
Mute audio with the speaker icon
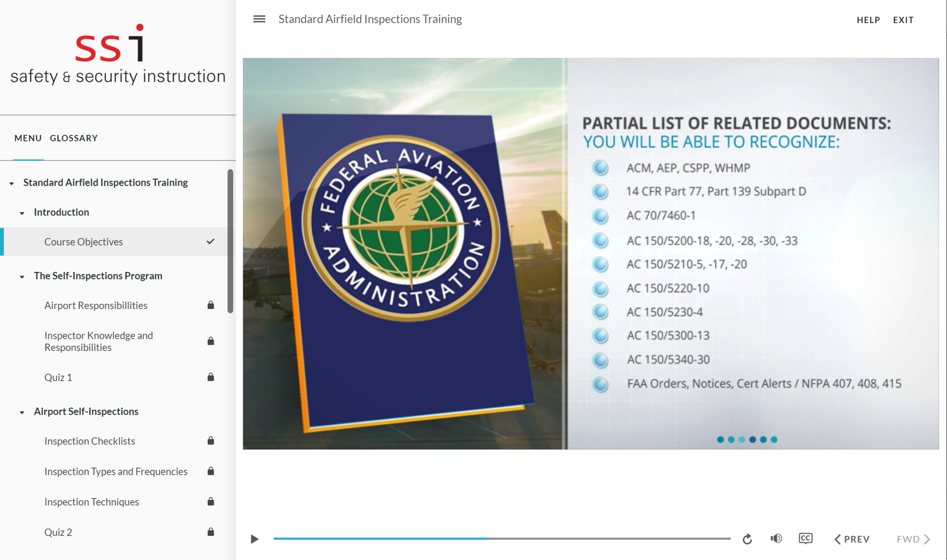coord(776,539)
